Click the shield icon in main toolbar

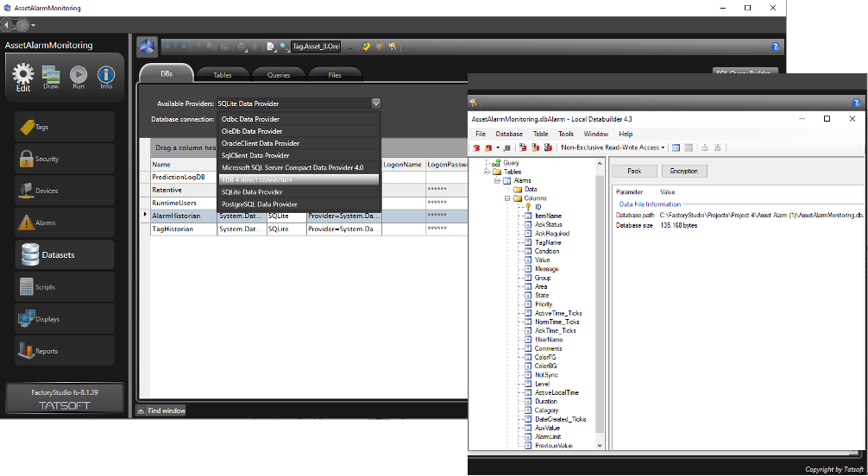[380, 47]
